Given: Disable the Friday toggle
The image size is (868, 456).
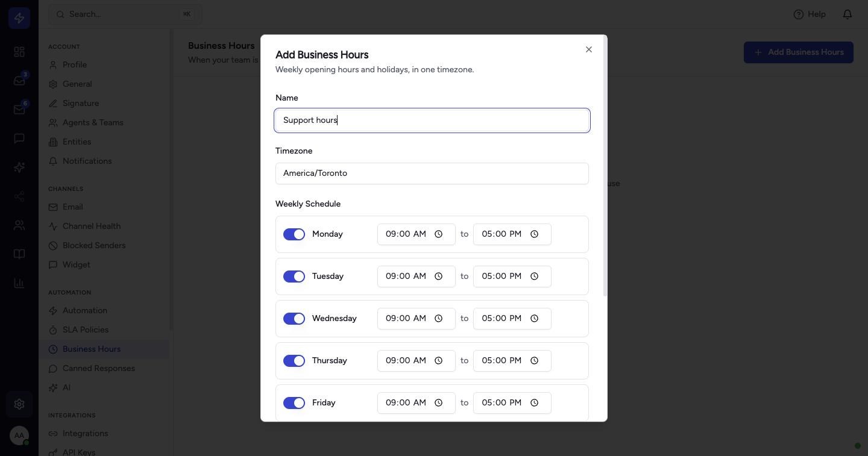Looking at the screenshot, I should [x=294, y=403].
